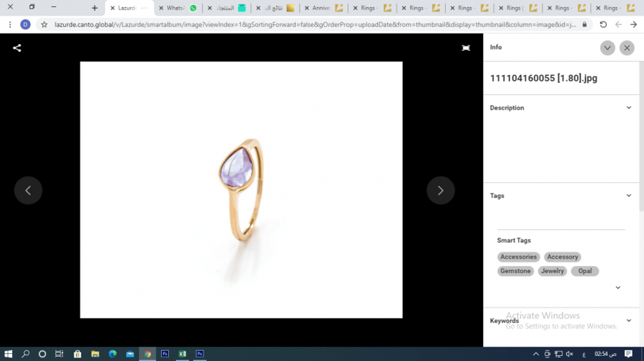The width and height of the screenshot is (644, 361).
Task: Open the first Photoshop taskbar icon
Action: click(x=165, y=354)
